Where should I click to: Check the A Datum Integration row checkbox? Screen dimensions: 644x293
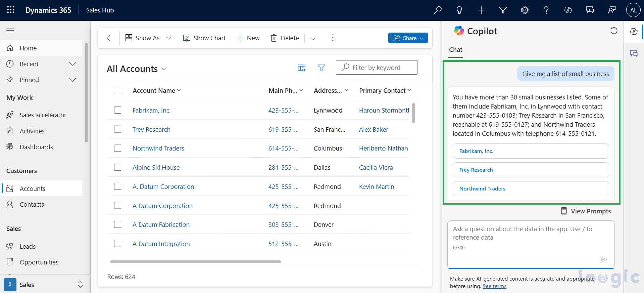tap(117, 244)
